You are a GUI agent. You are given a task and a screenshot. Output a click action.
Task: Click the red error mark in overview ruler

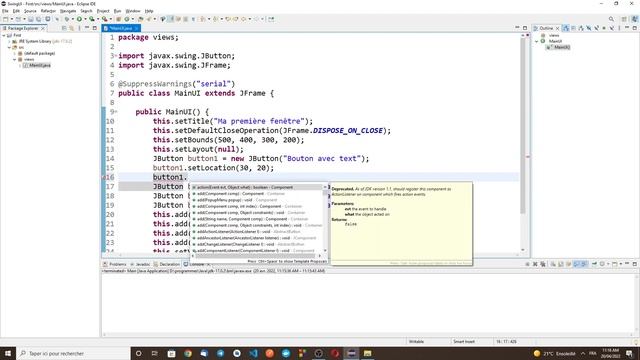click(x=528, y=157)
